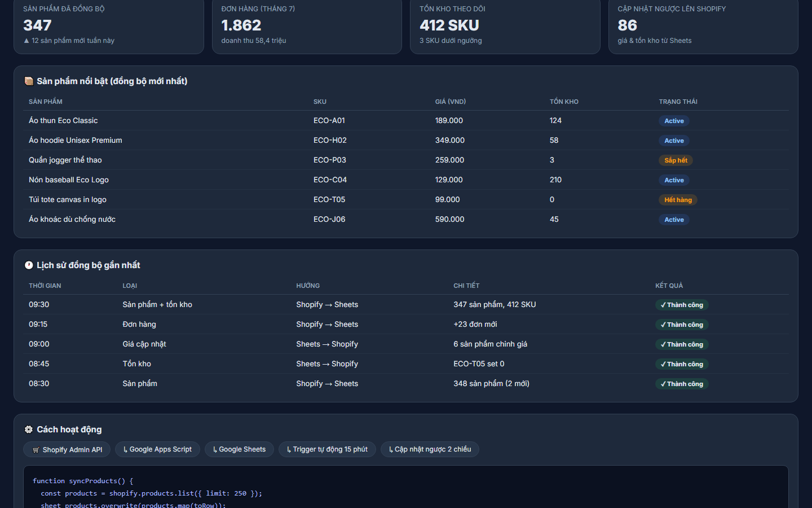Select the Shopify Admin API chip
Image resolution: width=812 pixels, height=508 pixels.
67,449
